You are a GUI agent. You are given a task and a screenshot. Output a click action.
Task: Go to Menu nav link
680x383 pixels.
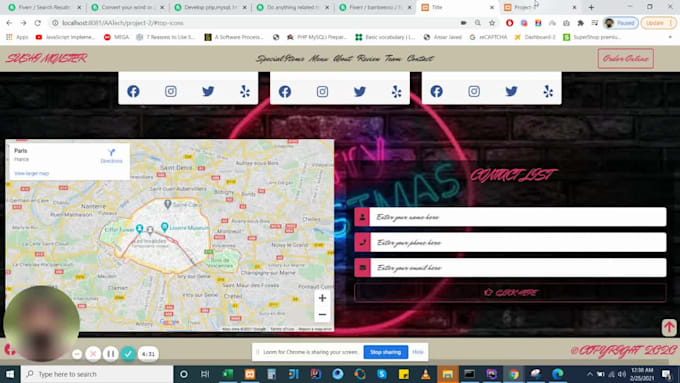point(319,59)
